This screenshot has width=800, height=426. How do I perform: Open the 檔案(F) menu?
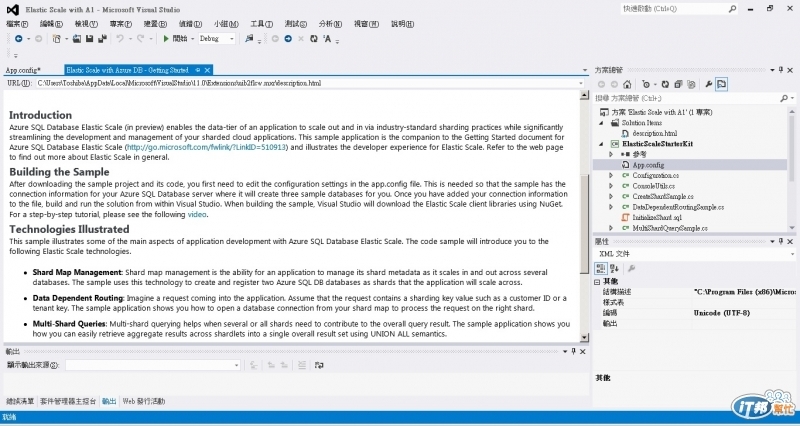17,24
